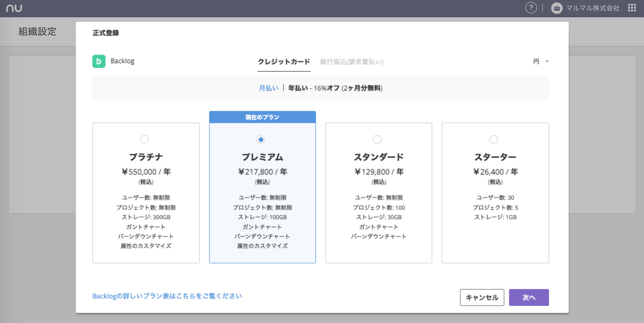Viewport: 644px width, 323px height.
Task: Click the ¥550,000 / 年 price
Action: (x=146, y=172)
